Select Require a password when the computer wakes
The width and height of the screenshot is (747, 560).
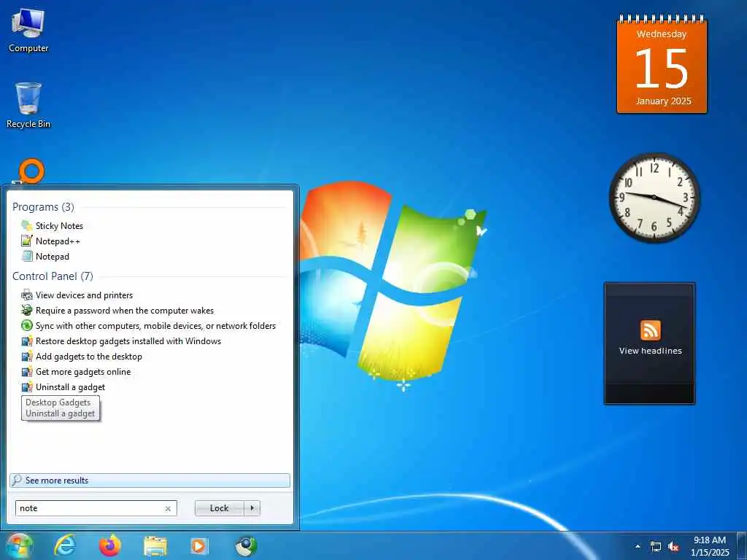pos(124,311)
